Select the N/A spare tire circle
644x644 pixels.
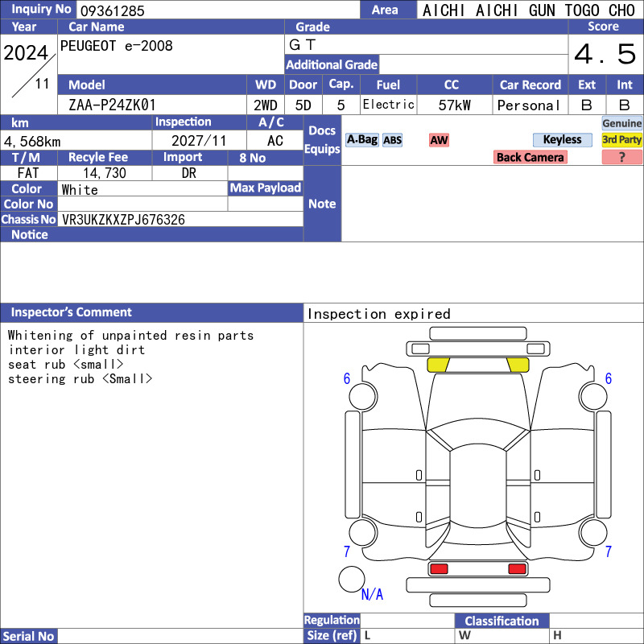pyautogui.click(x=352, y=579)
